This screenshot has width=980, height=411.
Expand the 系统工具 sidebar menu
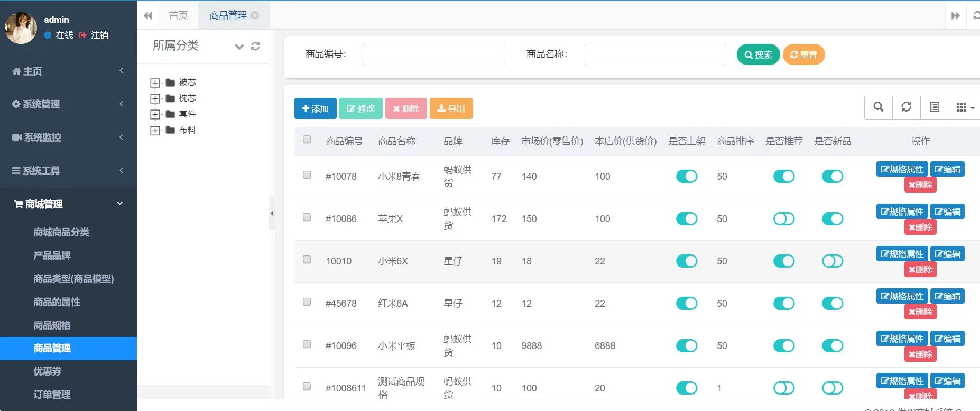tap(68, 171)
